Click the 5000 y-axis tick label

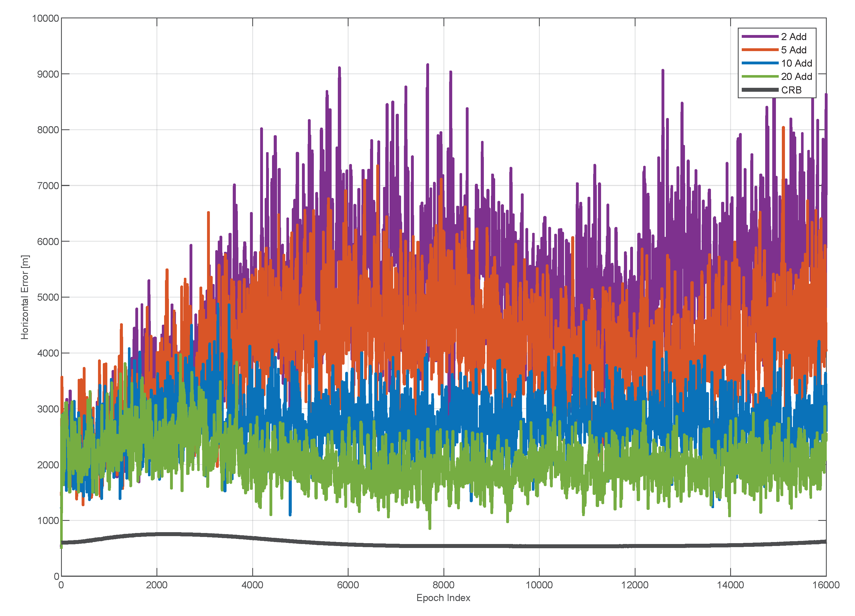coord(48,297)
